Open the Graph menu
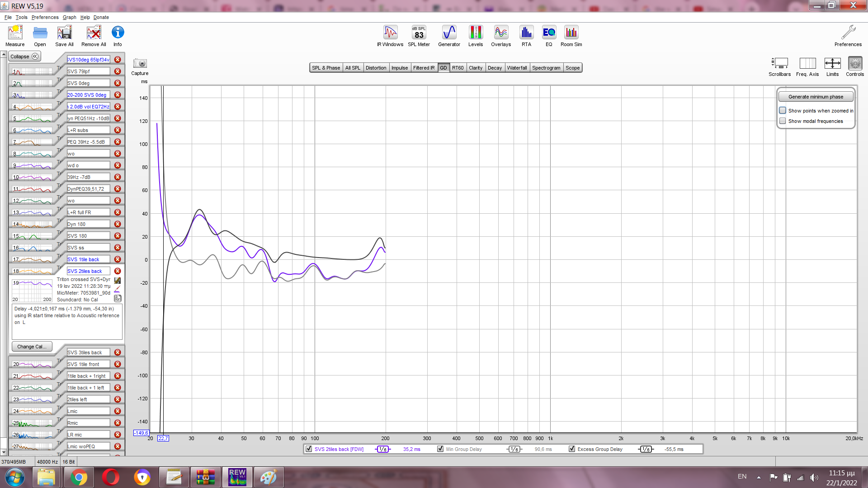 [69, 17]
